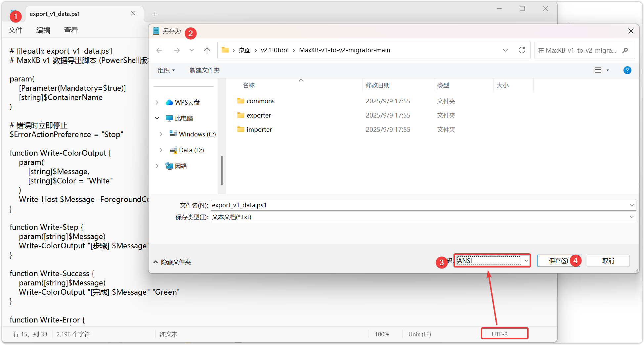Click 新建文件夹 to create folder
This screenshot has width=644, height=345.
click(x=204, y=70)
